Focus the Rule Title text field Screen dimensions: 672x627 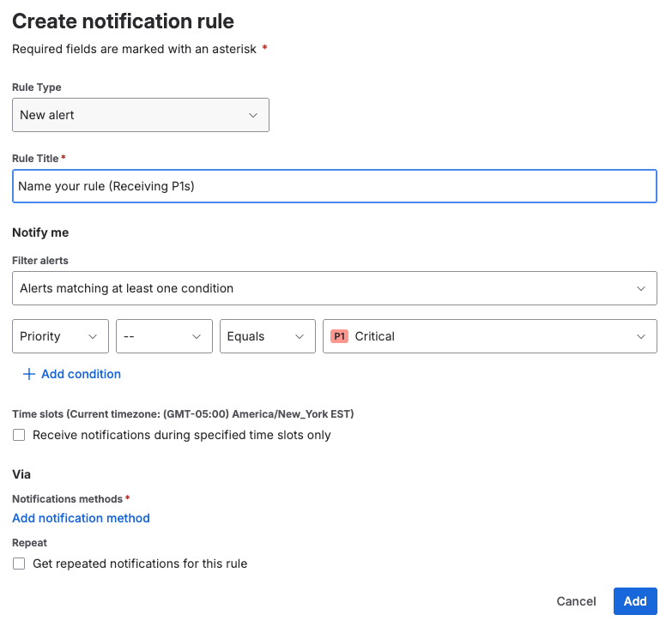click(x=334, y=186)
